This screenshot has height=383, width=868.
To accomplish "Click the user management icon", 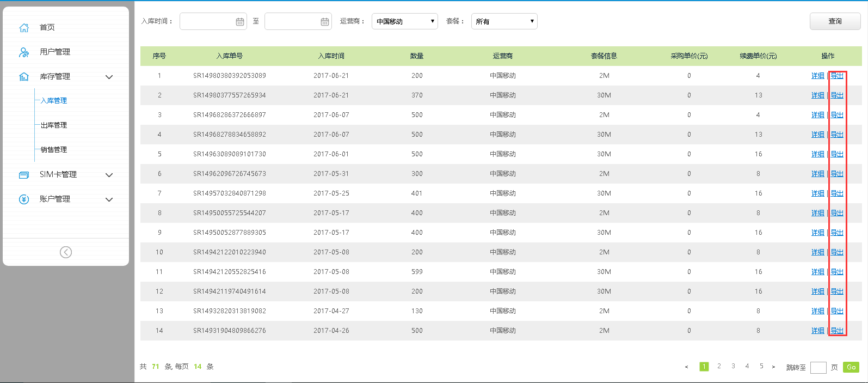I will click(x=24, y=52).
